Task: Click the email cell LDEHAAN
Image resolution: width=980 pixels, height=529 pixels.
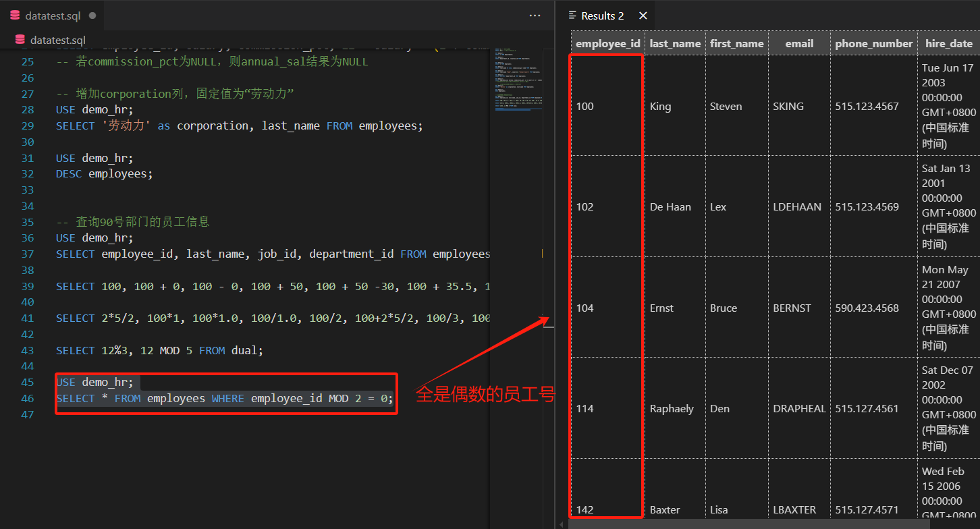Action: [799, 206]
